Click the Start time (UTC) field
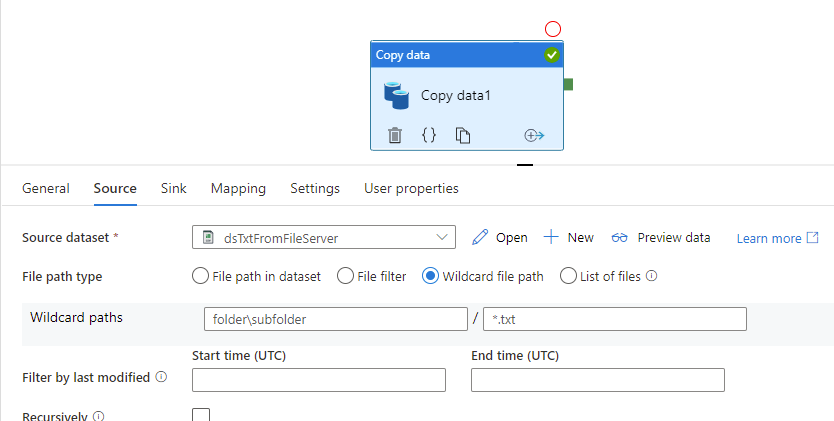 (319, 380)
